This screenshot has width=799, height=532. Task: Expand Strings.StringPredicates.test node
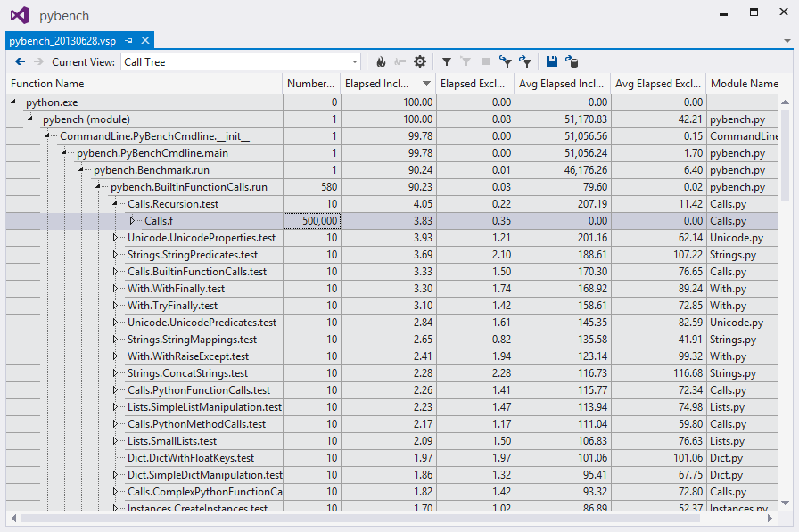click(115, 255)
